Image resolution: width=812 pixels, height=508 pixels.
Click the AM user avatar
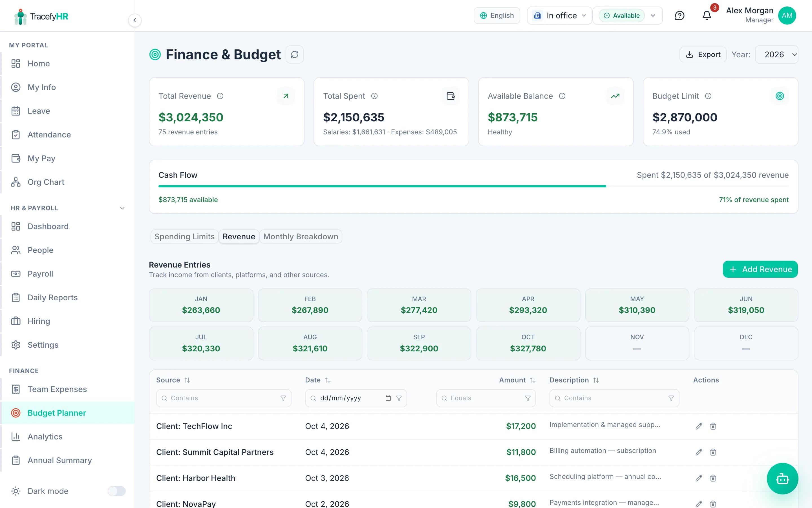pyautogui.click(x=787, y=16)
